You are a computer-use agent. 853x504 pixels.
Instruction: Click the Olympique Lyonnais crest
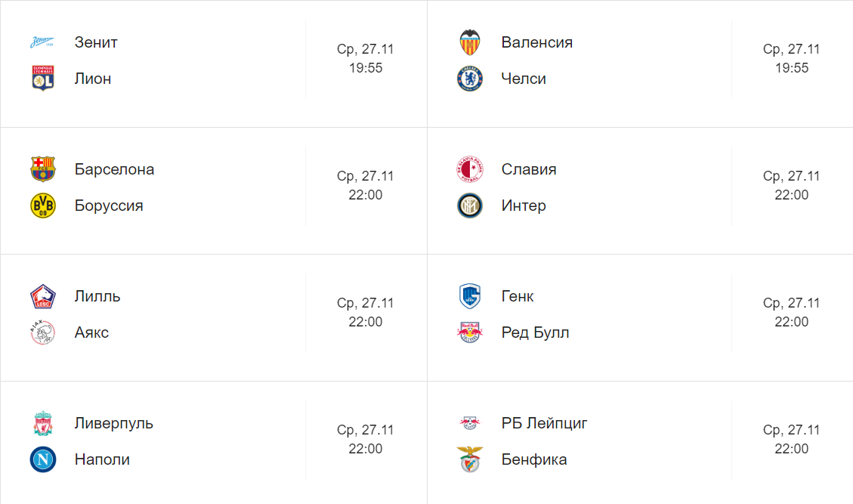tap(42, 78)
